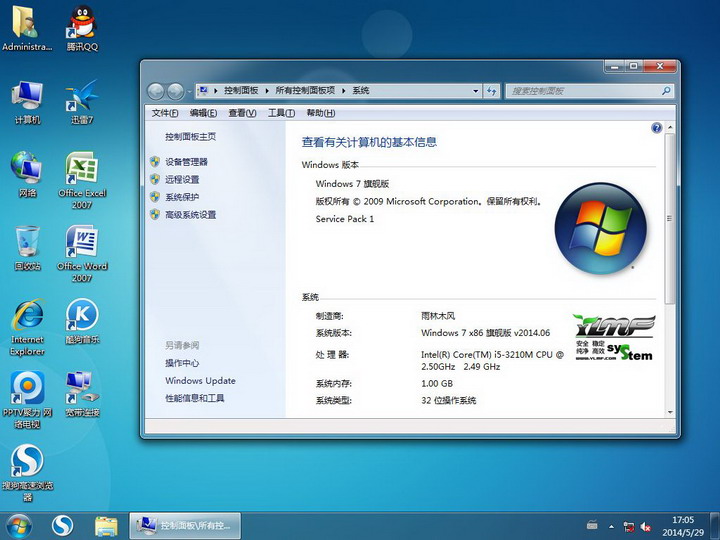Expand the arrow after 所有控制面板项
The width and height of the screenshot is (720, 540).
point(343,91)
